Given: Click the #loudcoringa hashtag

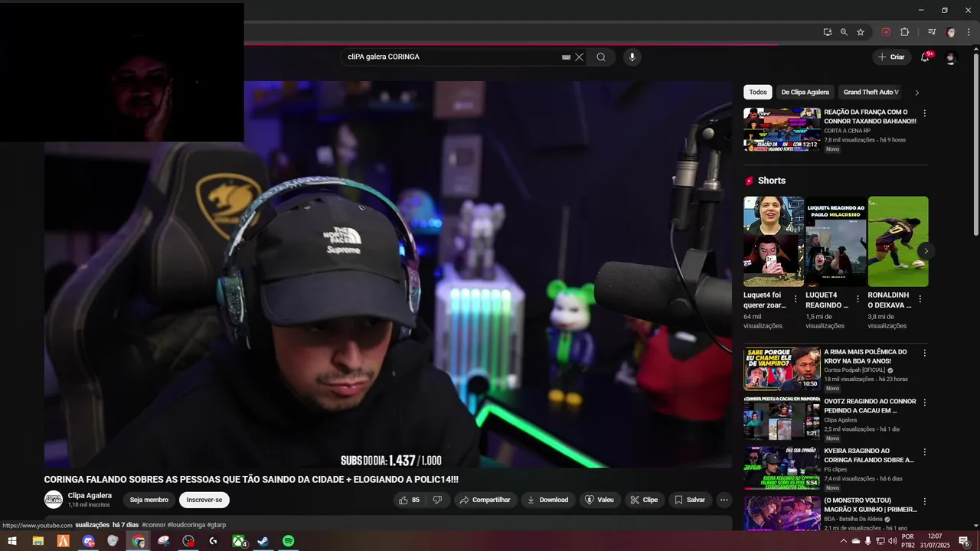Looking at the screenshot, I should [186, 525].
